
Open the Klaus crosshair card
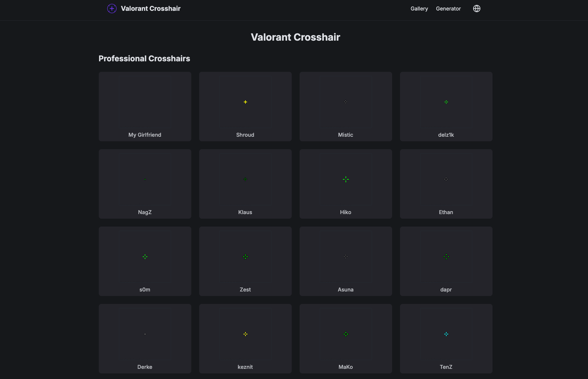pyautogui.click(x=245, y=184)
